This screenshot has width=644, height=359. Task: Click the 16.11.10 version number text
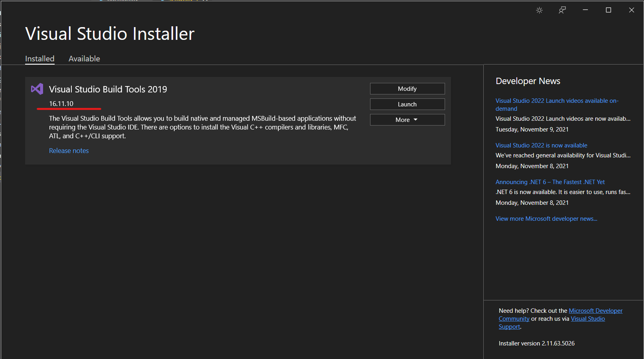(x=61, y=104)
